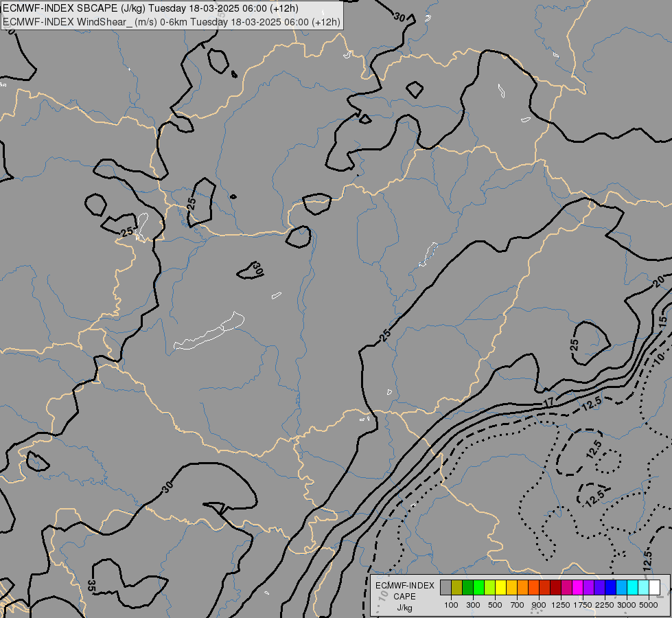Click the ECMWF-INDEX label in the legend

pyautogui.click(x=404, y=586)
